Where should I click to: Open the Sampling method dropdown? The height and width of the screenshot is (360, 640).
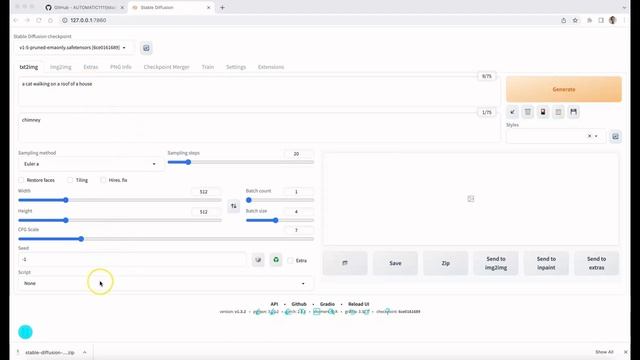(90, 164)
